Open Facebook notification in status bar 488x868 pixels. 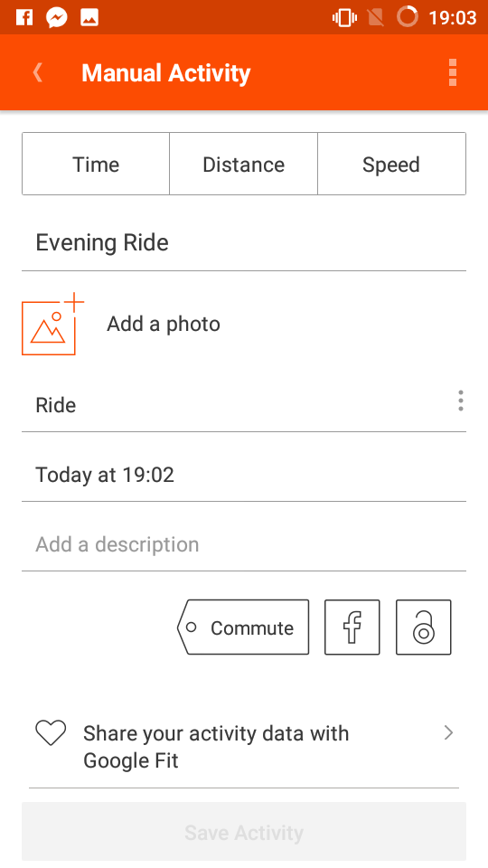click(24, 17)
